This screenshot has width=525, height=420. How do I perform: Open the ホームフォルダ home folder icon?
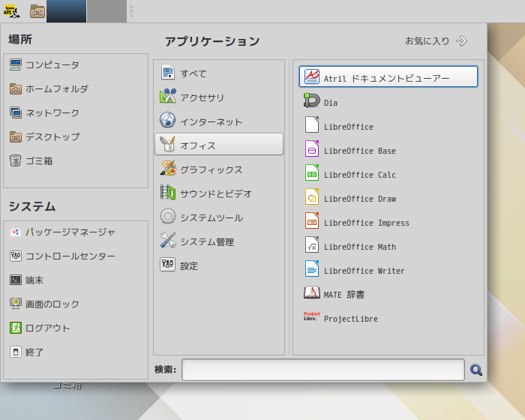pos(16,88)
